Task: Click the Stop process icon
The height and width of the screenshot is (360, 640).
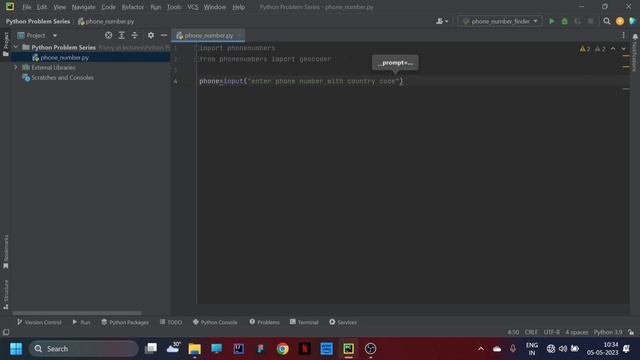Action: (591, 21)
